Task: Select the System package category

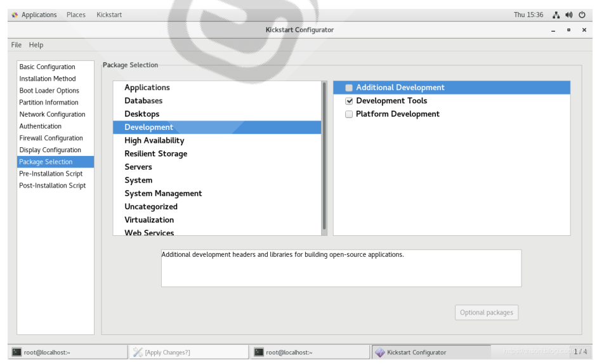Action: (217, 180)
